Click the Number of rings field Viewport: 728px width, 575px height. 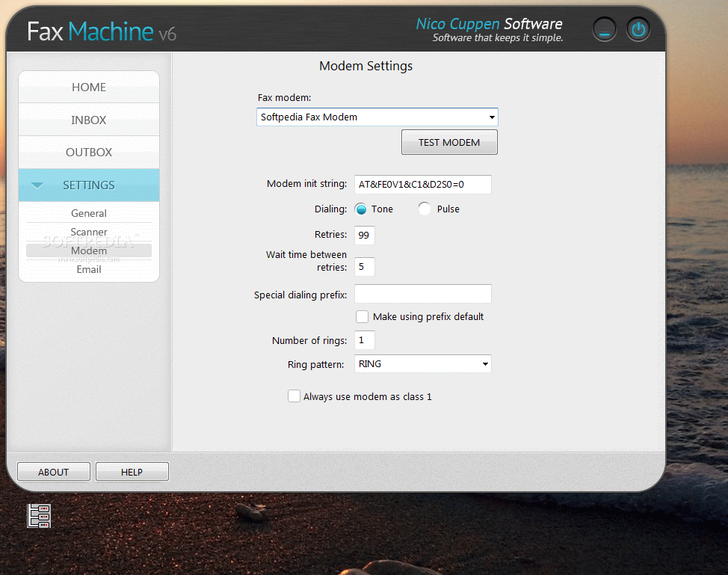point(365,340)
